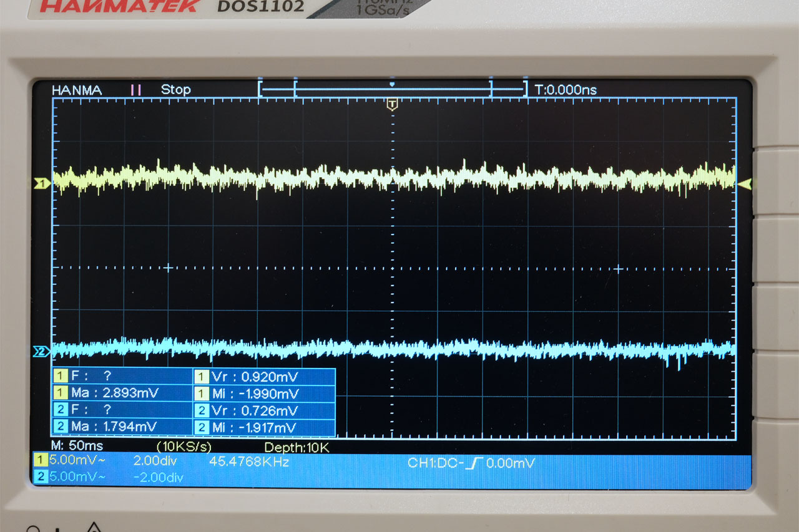Click channel 1 Ma : 2.893mV measurement

tap(122, 394)
